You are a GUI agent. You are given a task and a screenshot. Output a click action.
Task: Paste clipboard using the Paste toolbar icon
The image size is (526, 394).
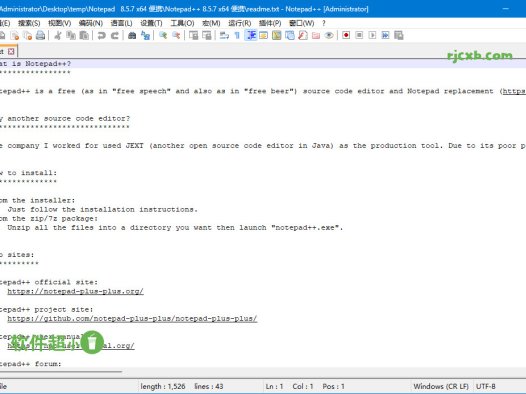[84, 35]
